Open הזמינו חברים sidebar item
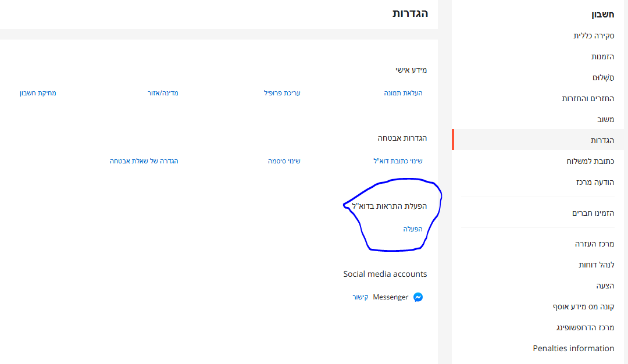The height and width of the screenshot is (364, 628). [x=593, y=213]
